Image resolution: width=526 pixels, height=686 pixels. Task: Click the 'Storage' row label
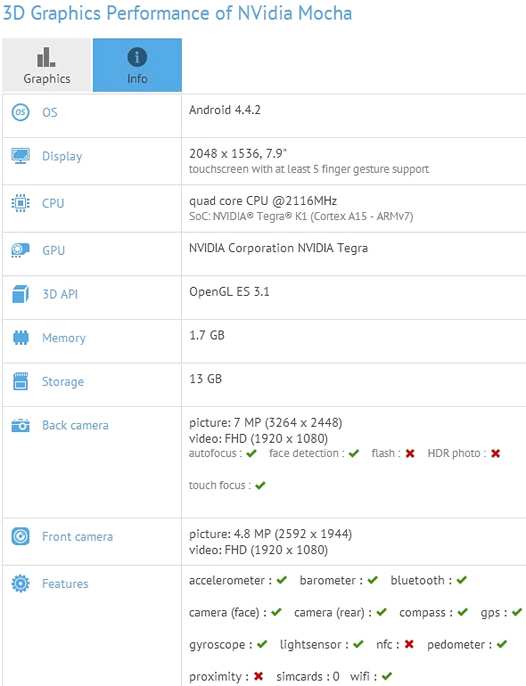pos(63,382)
